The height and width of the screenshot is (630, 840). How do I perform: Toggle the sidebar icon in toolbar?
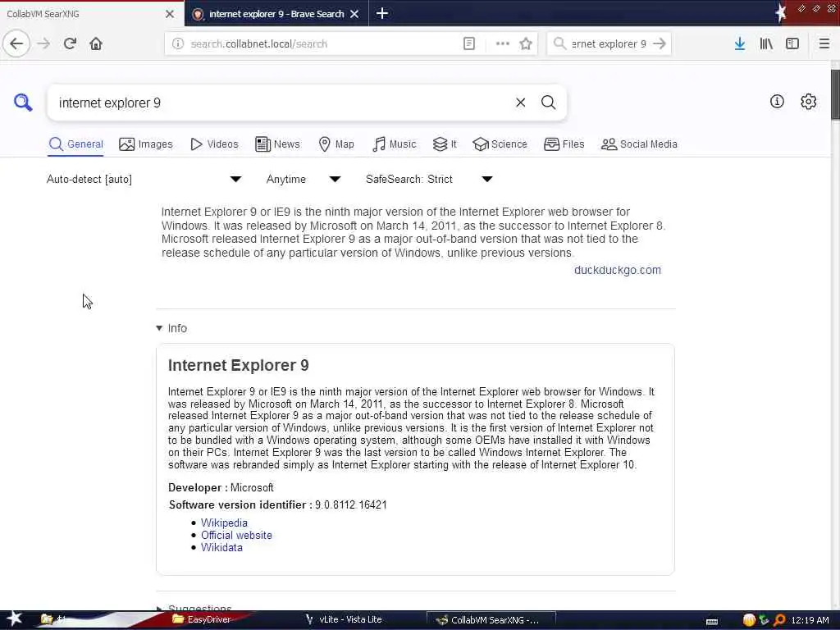click(x=792, y=43)
